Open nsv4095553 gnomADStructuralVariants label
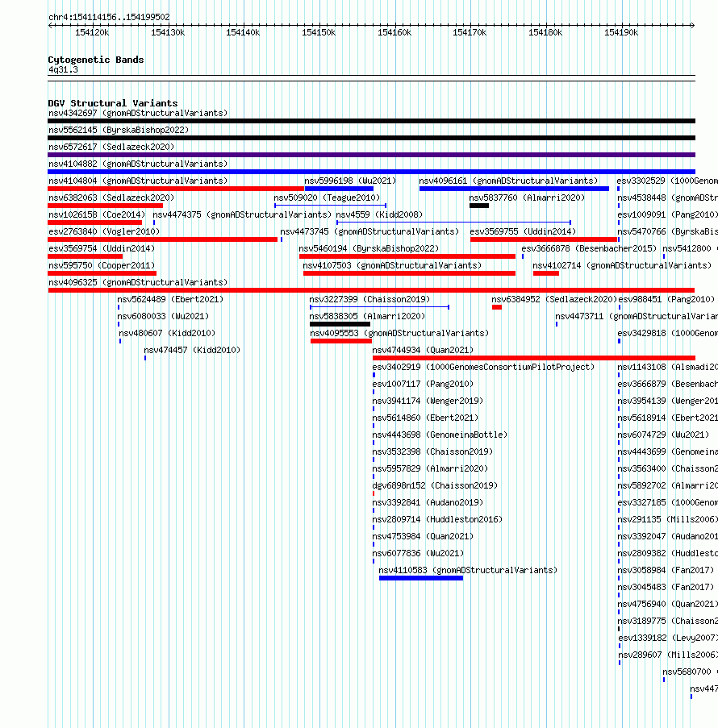This screenshot has height=728, width=718. (399, 333)
